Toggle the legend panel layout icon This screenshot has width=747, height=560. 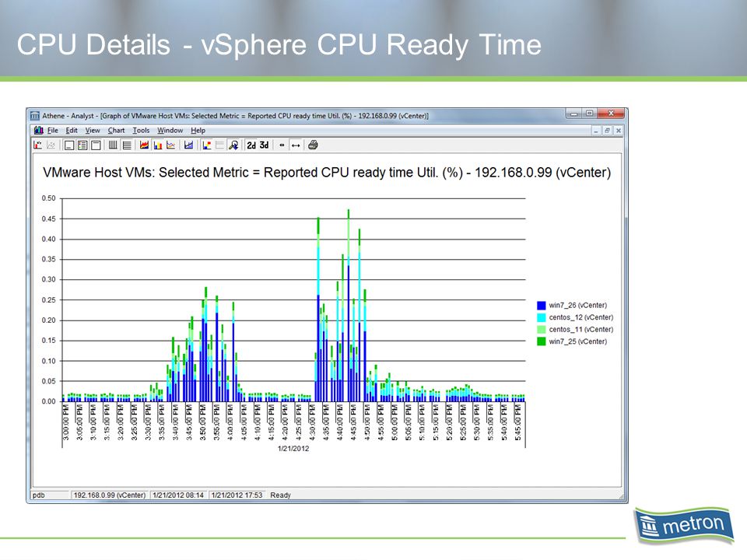pos(82,145)
